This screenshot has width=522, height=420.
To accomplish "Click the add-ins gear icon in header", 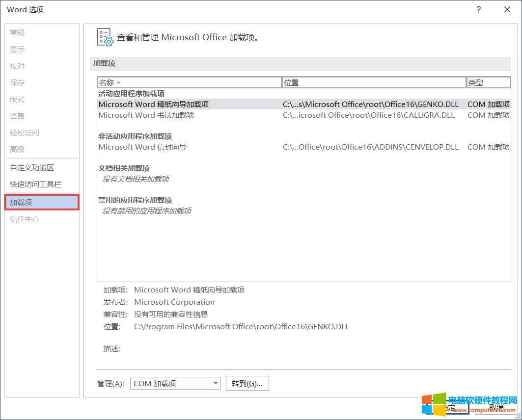I will (105, 37).
